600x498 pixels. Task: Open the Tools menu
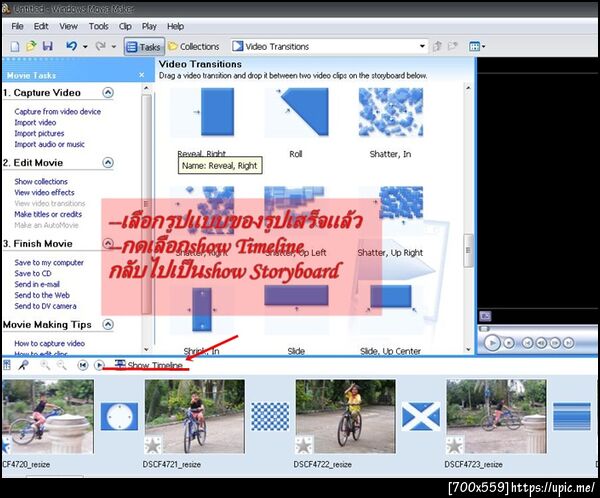pyautogui.click(x=98, y=26)
